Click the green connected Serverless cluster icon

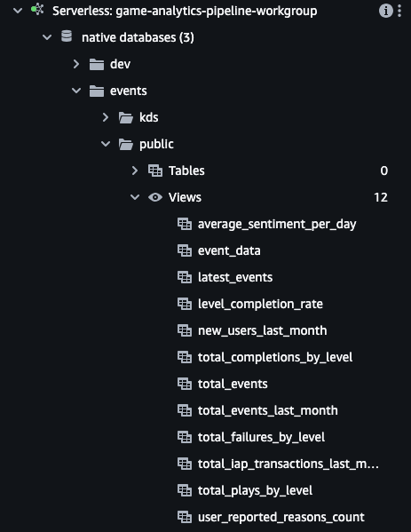tap(37, 9)
